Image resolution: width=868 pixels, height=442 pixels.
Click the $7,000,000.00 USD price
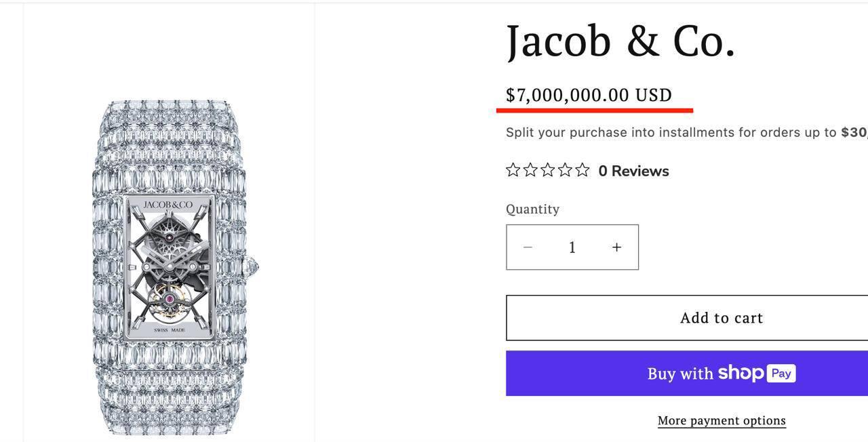click(x=589, y=95)
